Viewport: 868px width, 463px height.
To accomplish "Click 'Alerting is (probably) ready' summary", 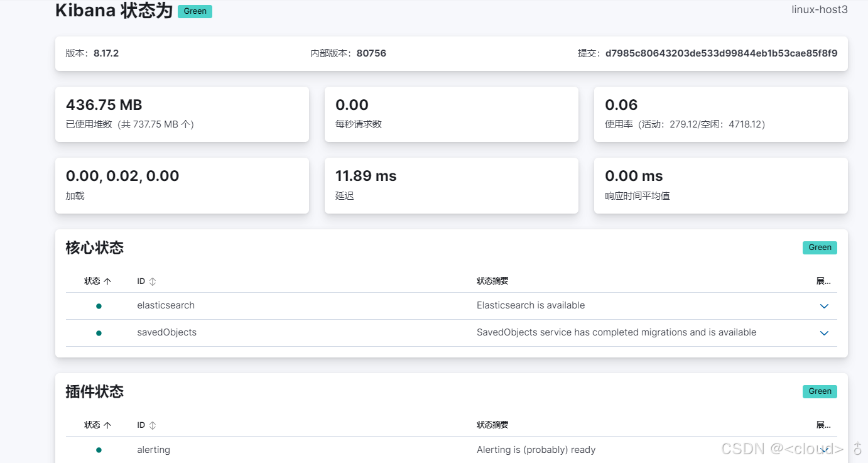I will point(536,450).
